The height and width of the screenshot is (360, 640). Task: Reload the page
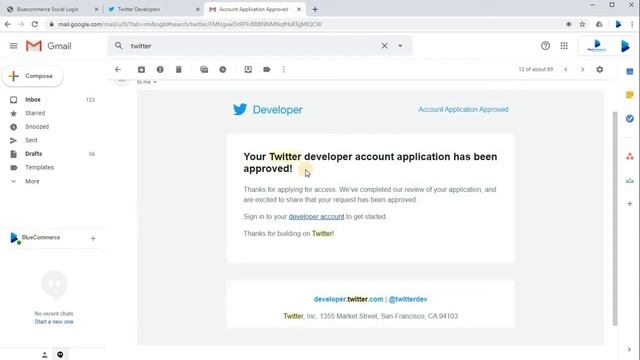click(35, 24)
